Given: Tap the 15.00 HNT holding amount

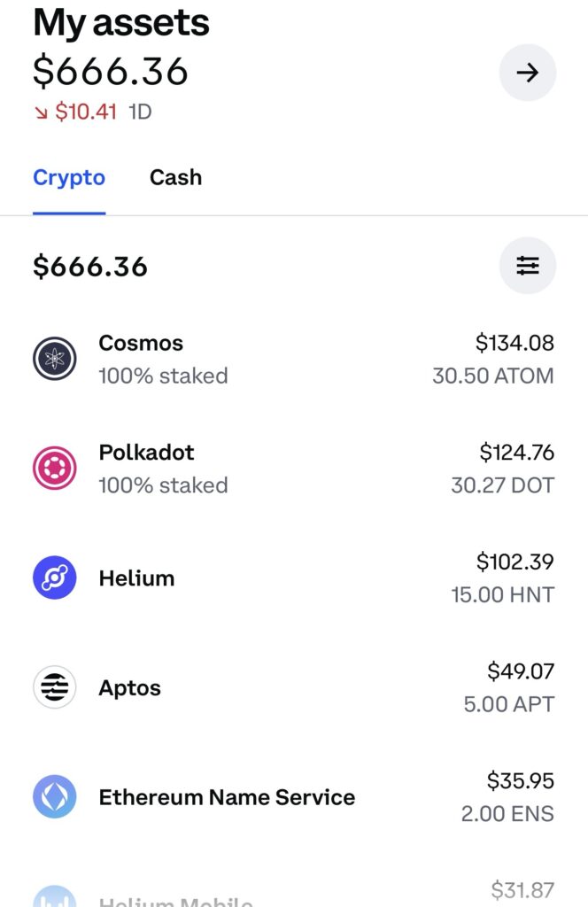Looking at the screenshot, I should tap(502, 594).
